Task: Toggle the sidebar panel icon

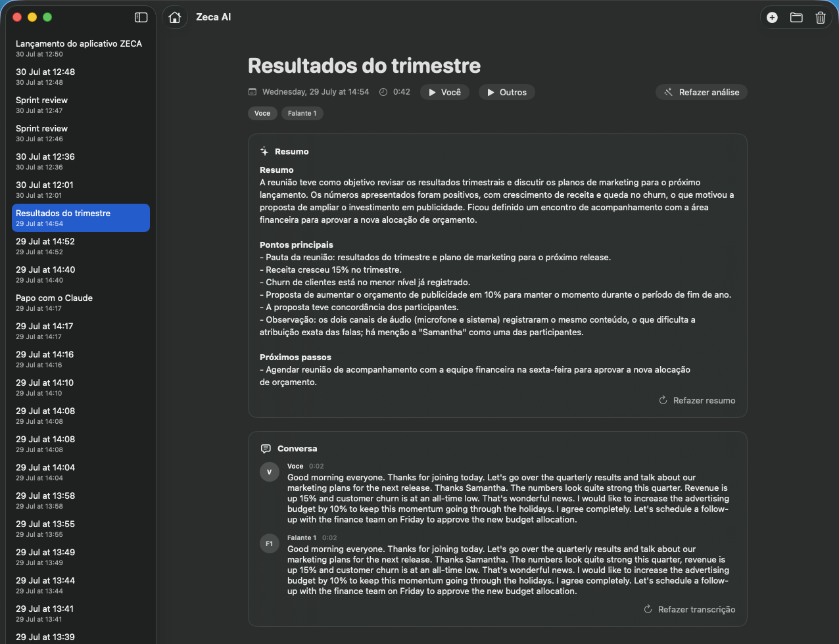Action: coord(141,17)
